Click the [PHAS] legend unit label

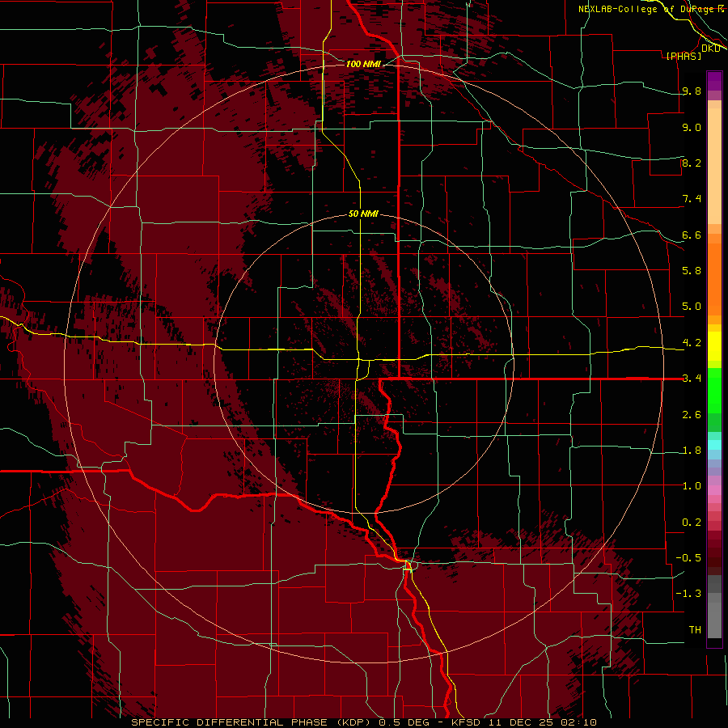click(x=684, y=56)
